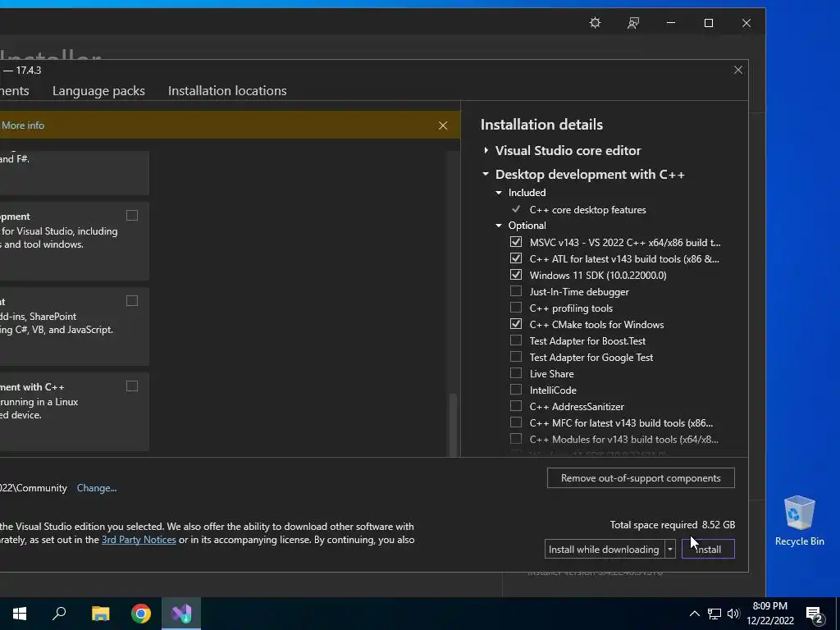Launch Google Chrome from the taskbar

pos(141,614)
